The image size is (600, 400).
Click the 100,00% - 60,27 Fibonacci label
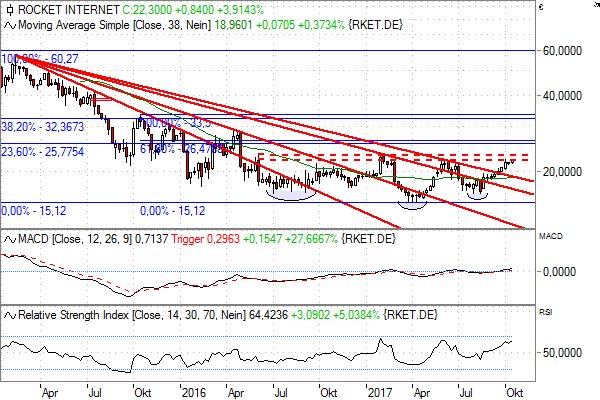tap(40, 59)
